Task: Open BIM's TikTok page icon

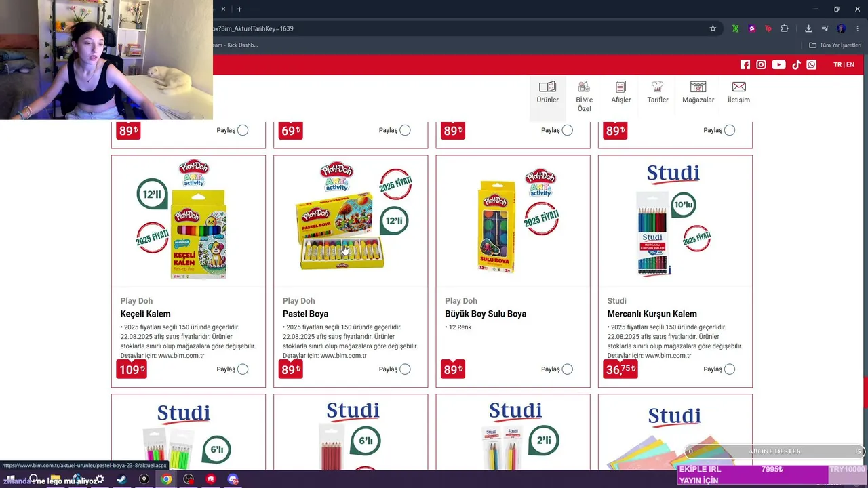Action: tap(796, 64)
